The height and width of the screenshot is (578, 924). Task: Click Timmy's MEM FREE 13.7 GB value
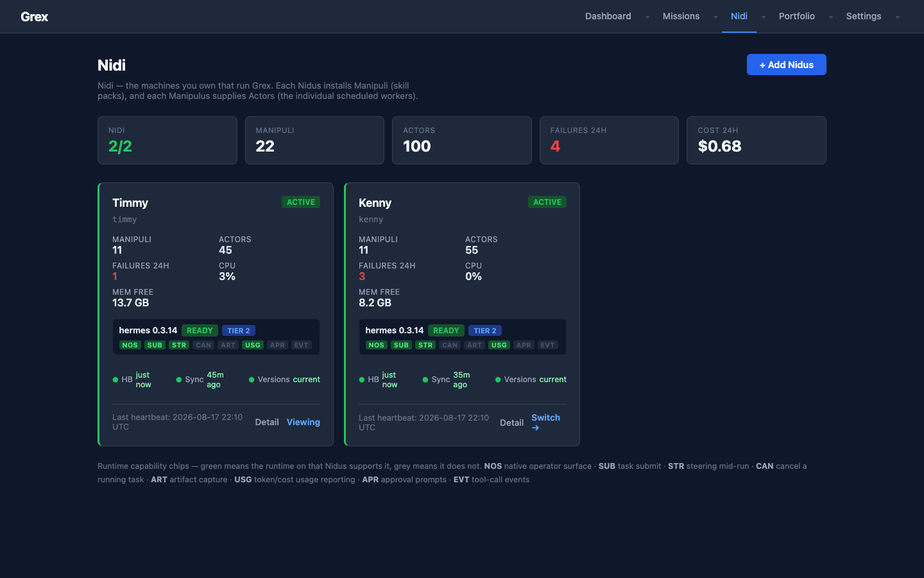(131, 302)
